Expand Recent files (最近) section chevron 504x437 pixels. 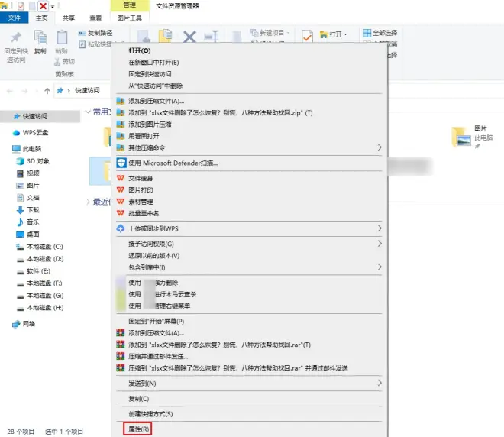point(88,202)
